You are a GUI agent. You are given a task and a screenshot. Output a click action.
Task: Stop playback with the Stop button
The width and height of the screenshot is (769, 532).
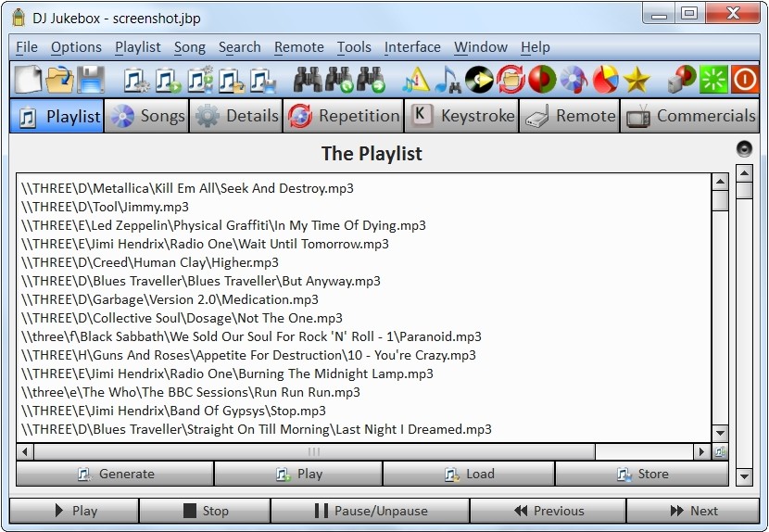tap(205, 511)
